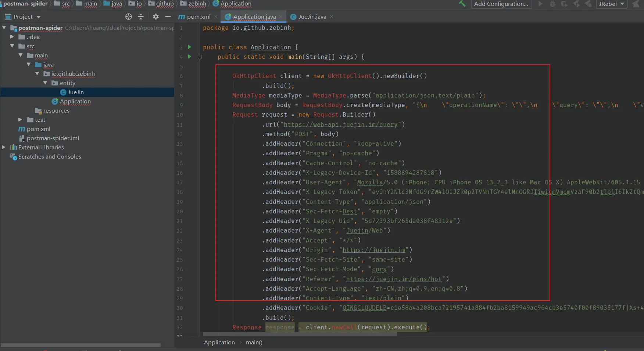
Task: Click the juejin.im/pins/hot Referer URL
Action: [394, 279]
